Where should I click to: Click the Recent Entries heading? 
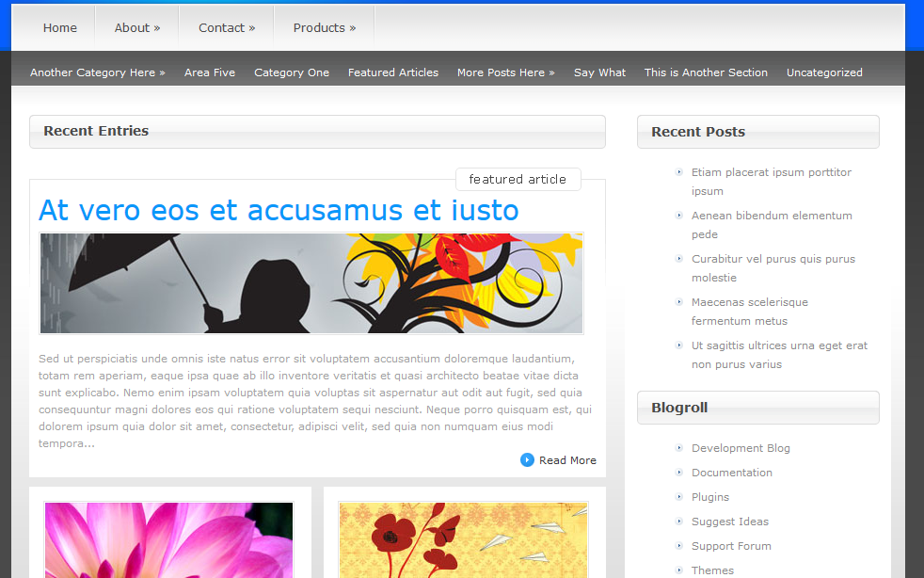[x=96, y=131]
